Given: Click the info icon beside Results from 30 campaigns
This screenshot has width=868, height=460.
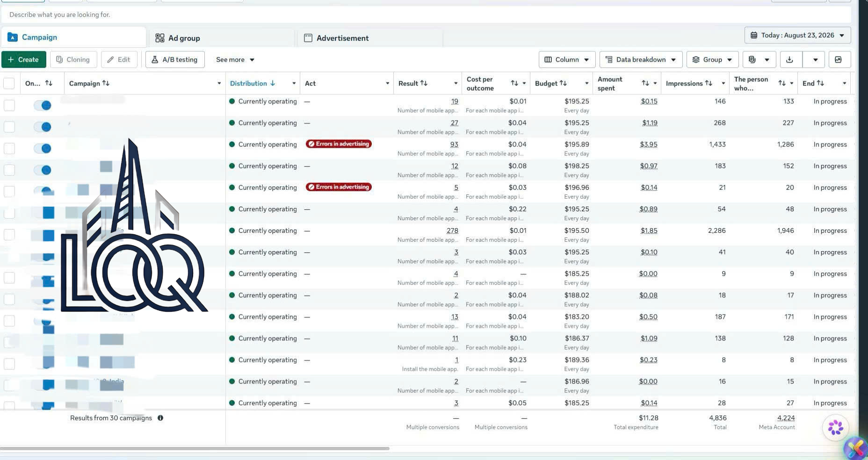Looking at the screenshot, I should (160, 418).
